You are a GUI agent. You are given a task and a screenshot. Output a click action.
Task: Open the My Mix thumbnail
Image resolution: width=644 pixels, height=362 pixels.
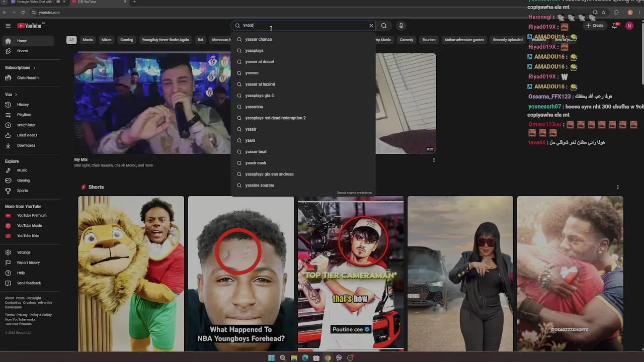pos(152,103)
